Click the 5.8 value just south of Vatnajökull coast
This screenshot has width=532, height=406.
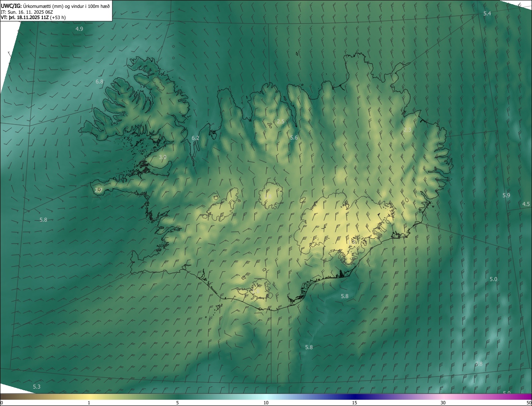click(x=345, y=296)
